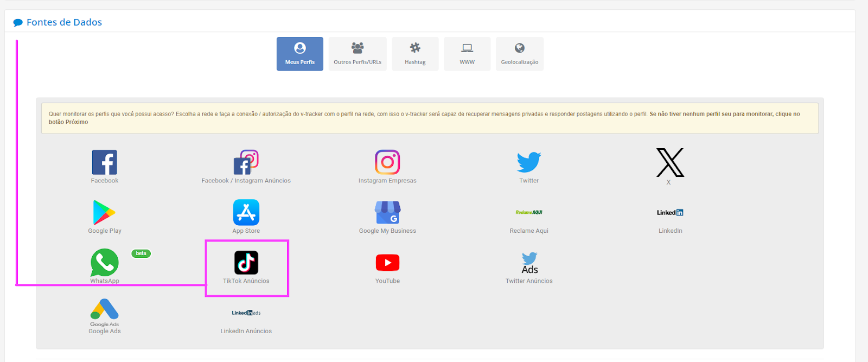Screen dimensions: 868x362
Task: Select the Reclame Aqui logo
Action: [529, 212]
